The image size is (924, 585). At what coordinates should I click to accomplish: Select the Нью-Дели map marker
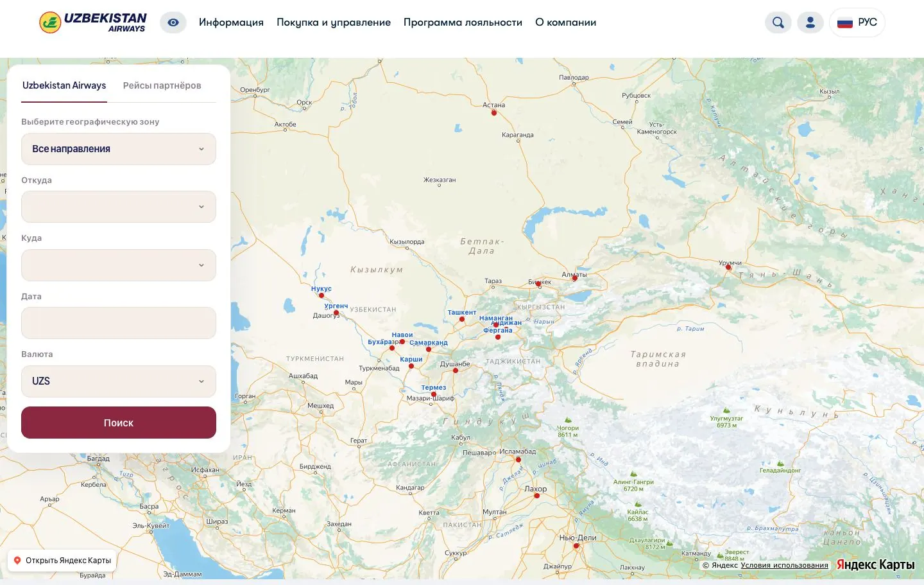[x=576, y=546]
